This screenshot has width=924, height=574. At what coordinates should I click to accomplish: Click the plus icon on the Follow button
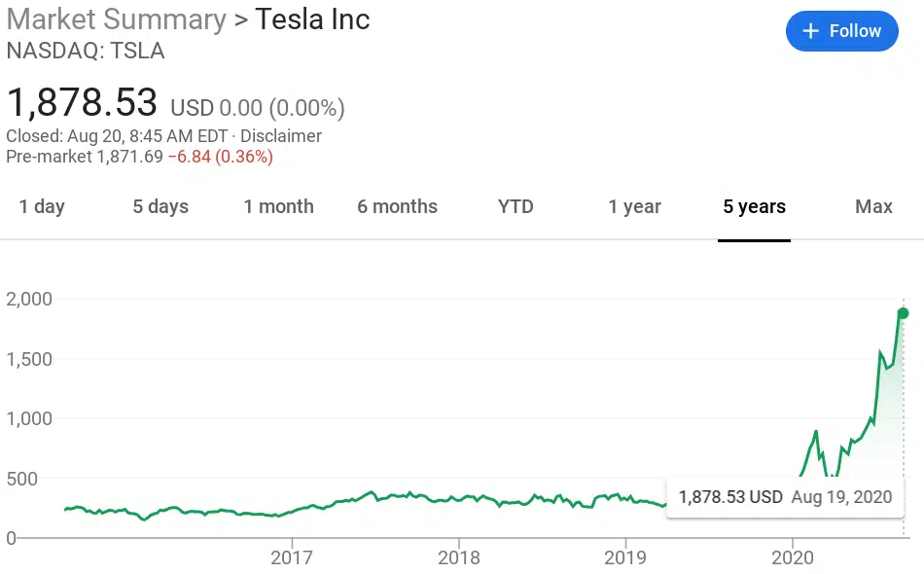click(810, 31)
